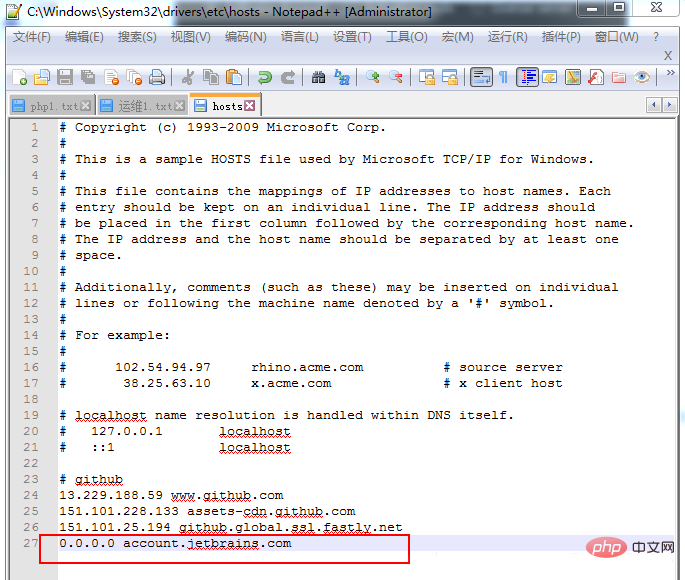
Task: Close the hosts tab
Action: 249,106
